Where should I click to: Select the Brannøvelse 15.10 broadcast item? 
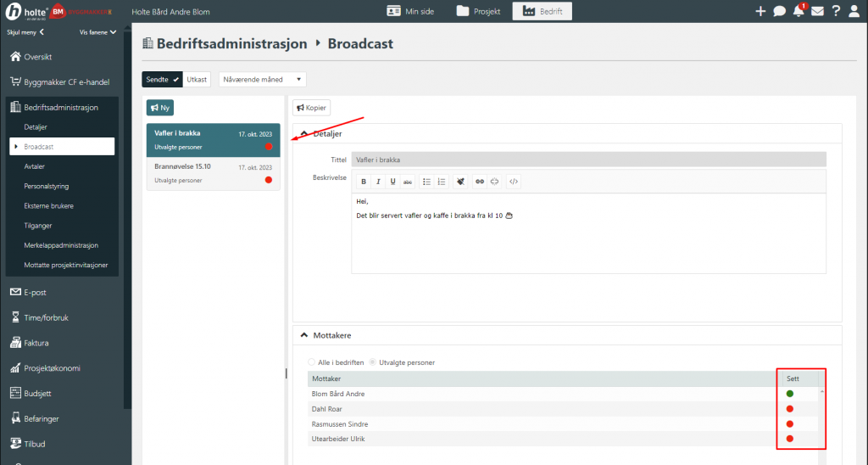pos(213,173)
